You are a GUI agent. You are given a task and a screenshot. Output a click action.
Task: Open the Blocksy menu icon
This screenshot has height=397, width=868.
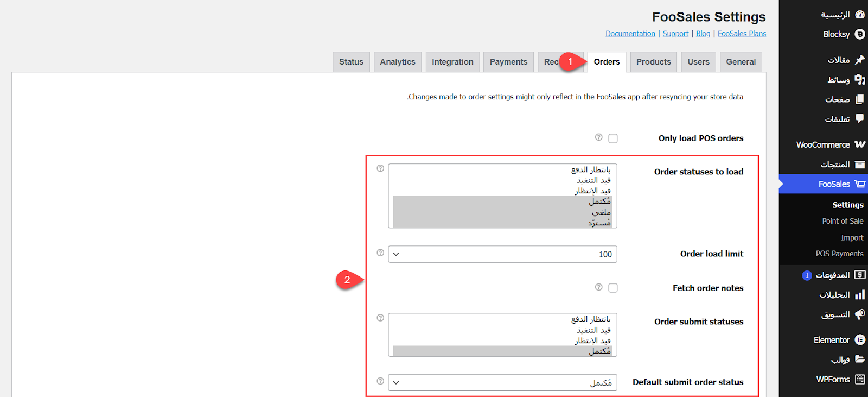[860, 34]
